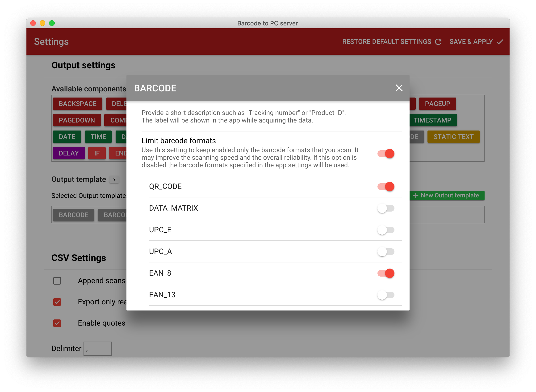This screenshot has width=536, height=392.
Task: Add the DELAY component
Action: pyautogui.click(x=69, y=153)
